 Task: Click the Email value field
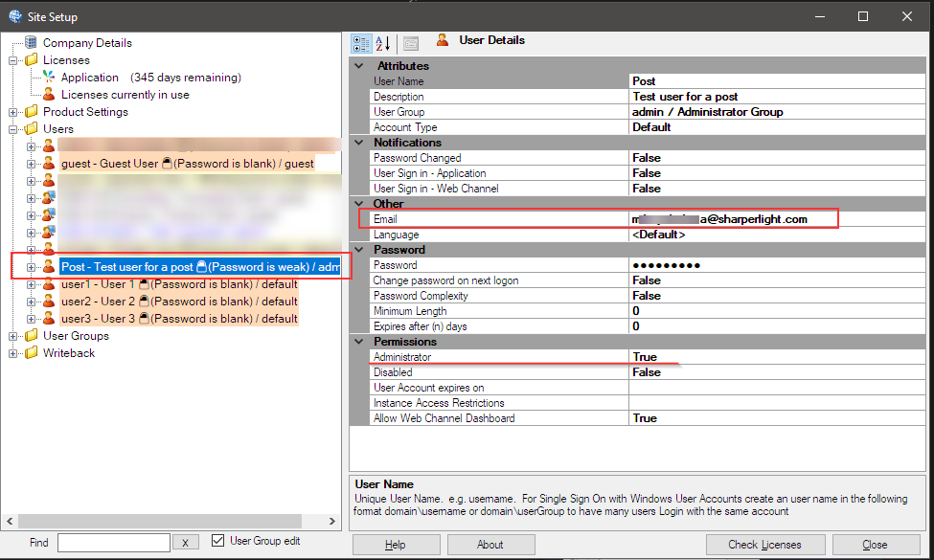coord(777,219)
